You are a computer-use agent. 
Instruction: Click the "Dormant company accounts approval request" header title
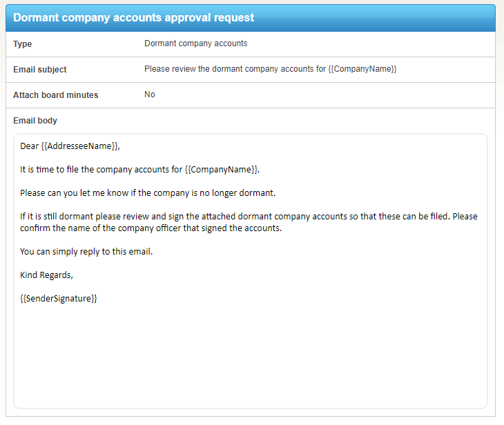point(133,18)
